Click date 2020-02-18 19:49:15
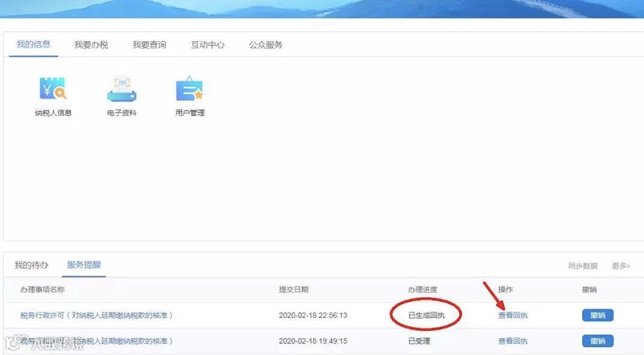Viewport: 644px width, 355px height. tap(313, 341)
